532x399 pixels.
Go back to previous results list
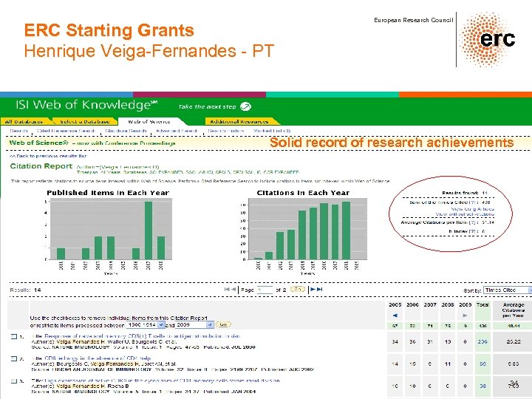tap(48, 156)
